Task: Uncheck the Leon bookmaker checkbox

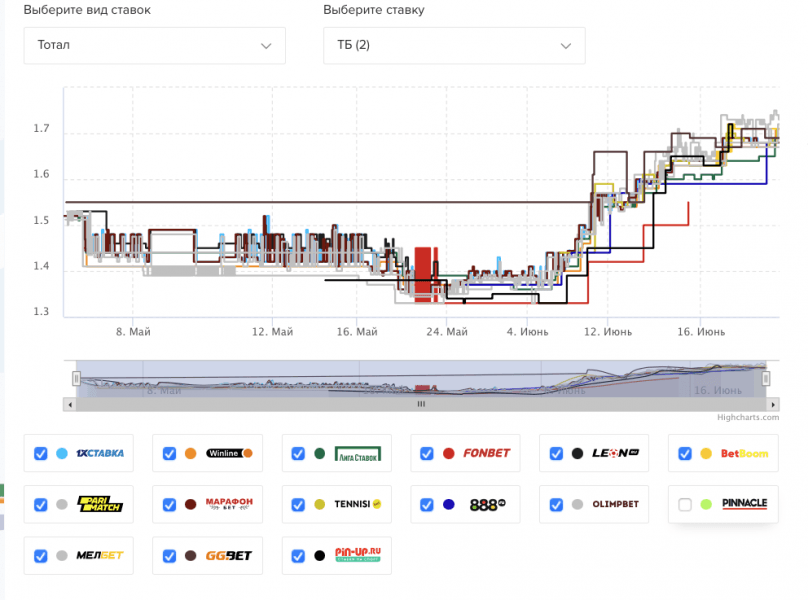Action: pyautogui.click(x=556, y=453)
